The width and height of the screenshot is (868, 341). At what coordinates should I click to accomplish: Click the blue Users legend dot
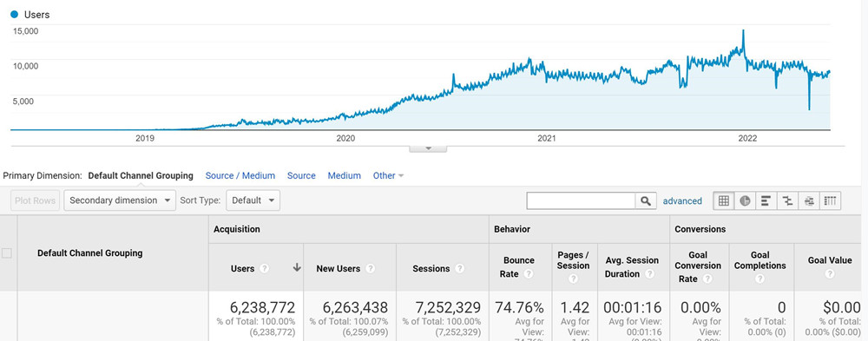(x=15, y=15)
